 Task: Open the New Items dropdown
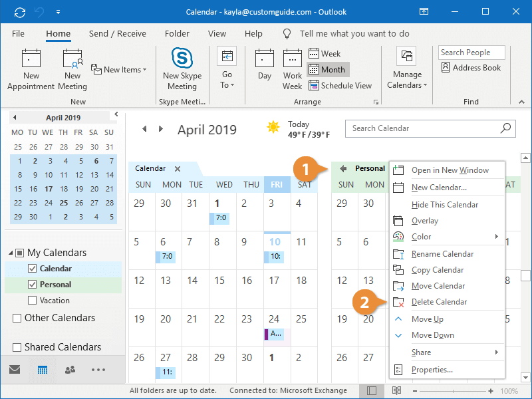point(119,70)
